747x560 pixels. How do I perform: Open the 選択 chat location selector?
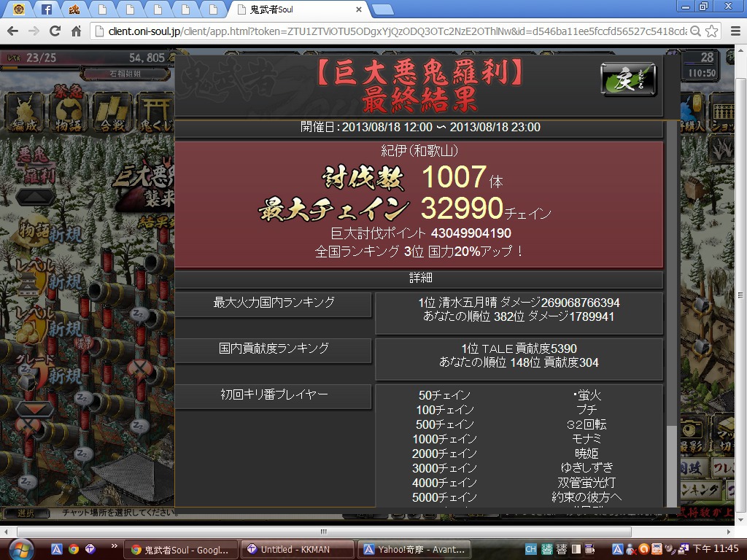point(26,513)
